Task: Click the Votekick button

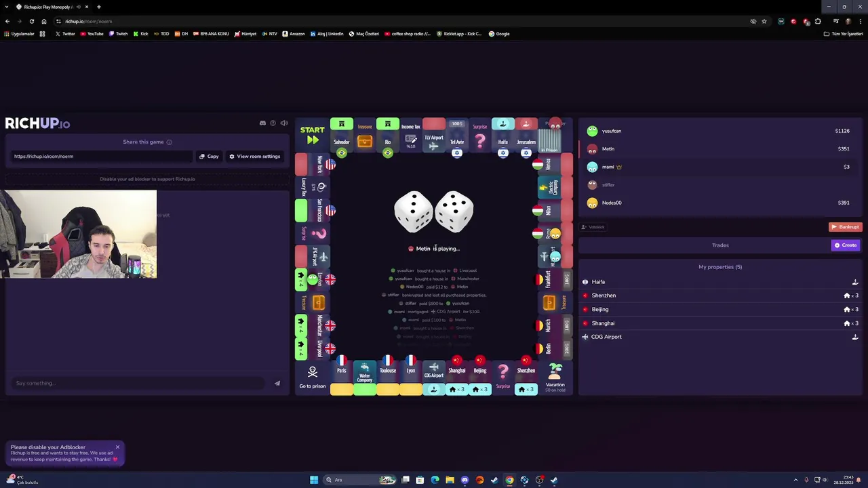Action: click(593, 227)
